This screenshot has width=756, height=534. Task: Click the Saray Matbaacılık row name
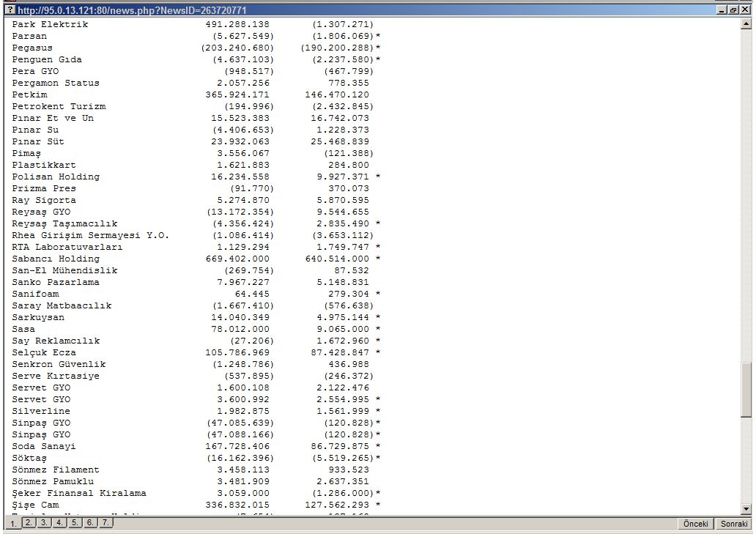62,306
